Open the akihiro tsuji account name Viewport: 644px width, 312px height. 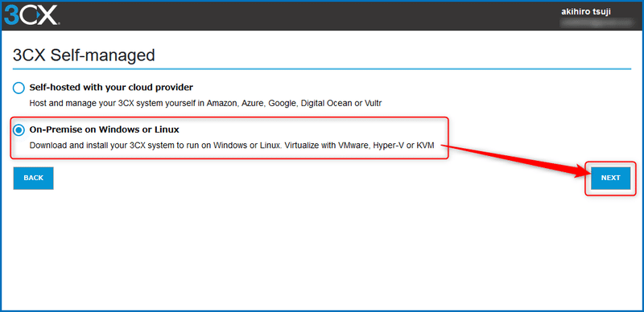[586, 12]
